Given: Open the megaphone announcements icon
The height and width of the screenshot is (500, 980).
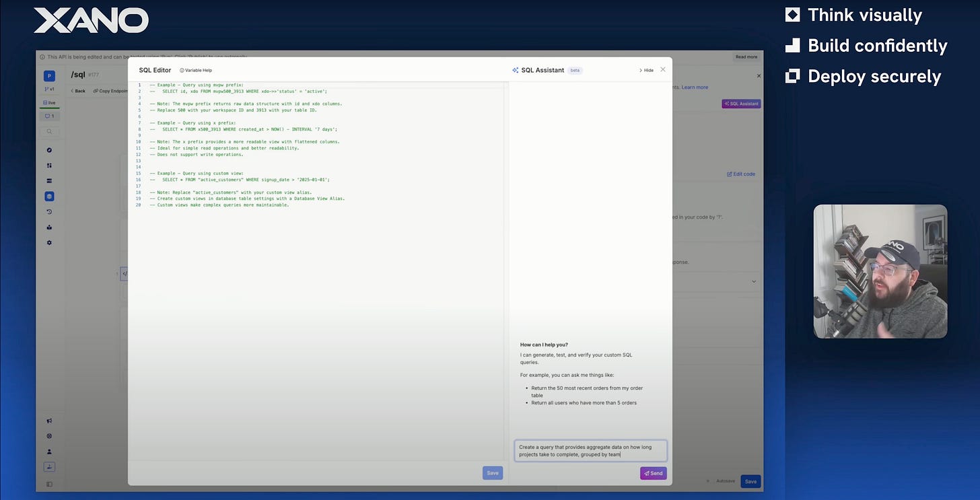Looking at the screenshot, I should (49, 421).
